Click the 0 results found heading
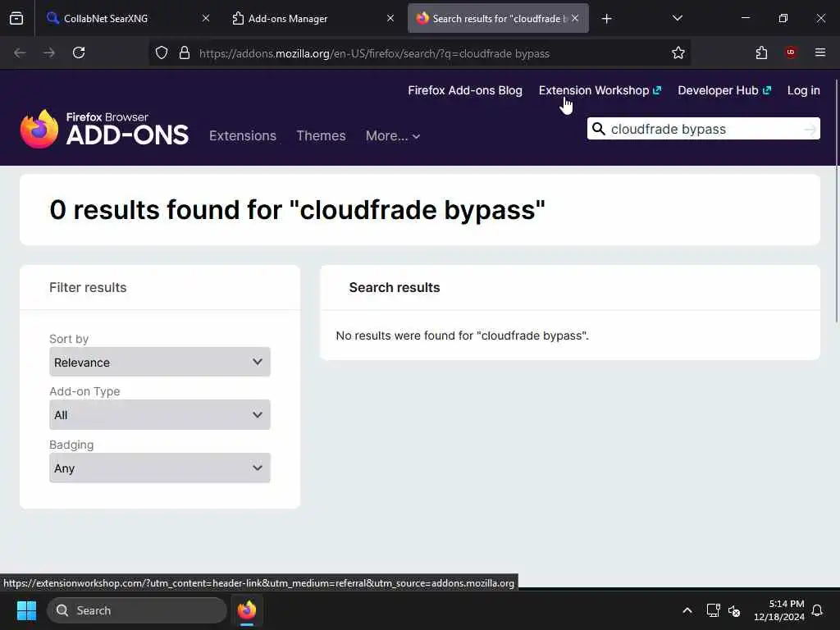 coord(297,209)
